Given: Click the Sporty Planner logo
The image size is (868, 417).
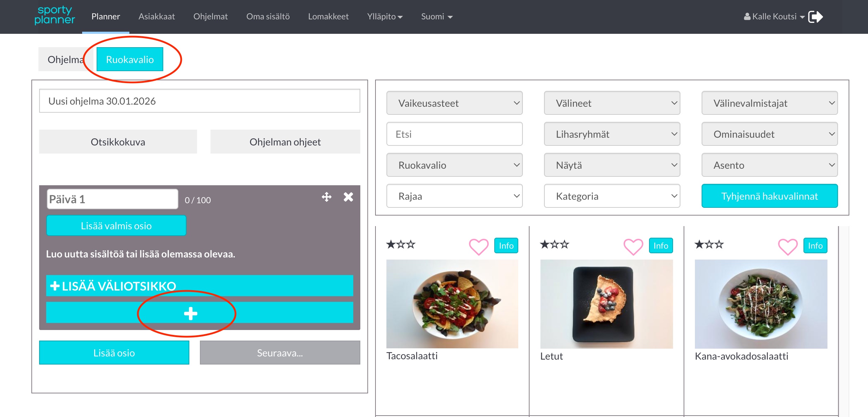Looking at the screenshot, I should [x=55, y=15].
